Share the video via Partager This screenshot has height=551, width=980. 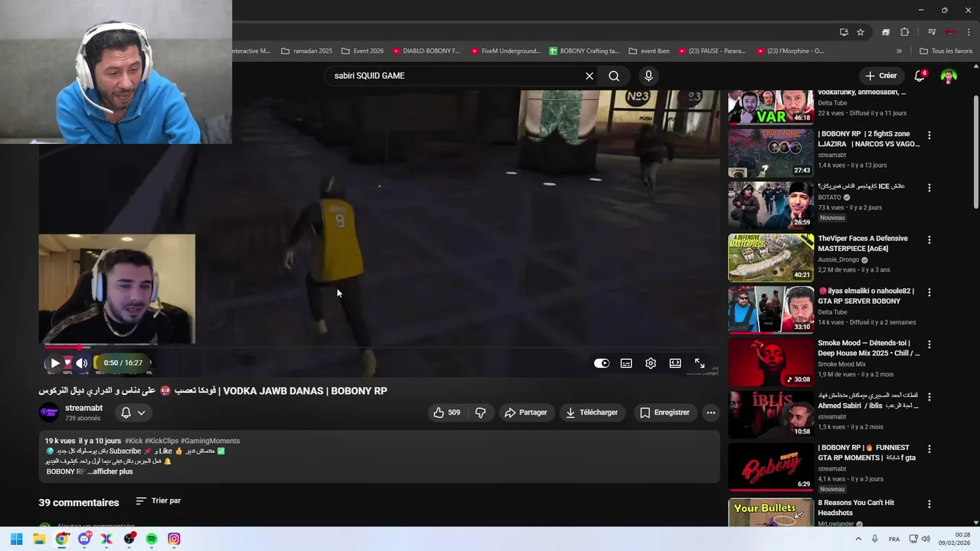point(525,412)
